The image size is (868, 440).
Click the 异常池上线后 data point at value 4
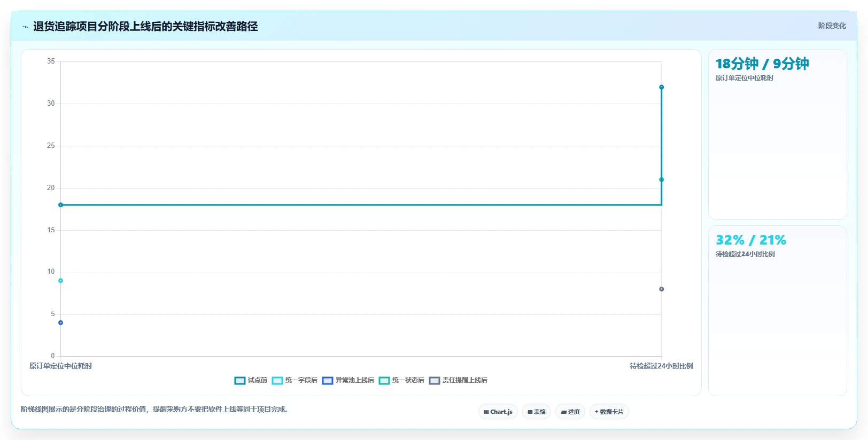pos(60,323)
